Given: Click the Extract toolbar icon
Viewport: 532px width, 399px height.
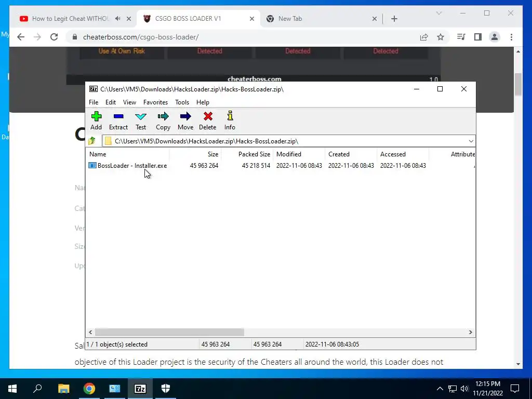Looking at the screenshot, I should pyautogui.click(x=118, y=121).
